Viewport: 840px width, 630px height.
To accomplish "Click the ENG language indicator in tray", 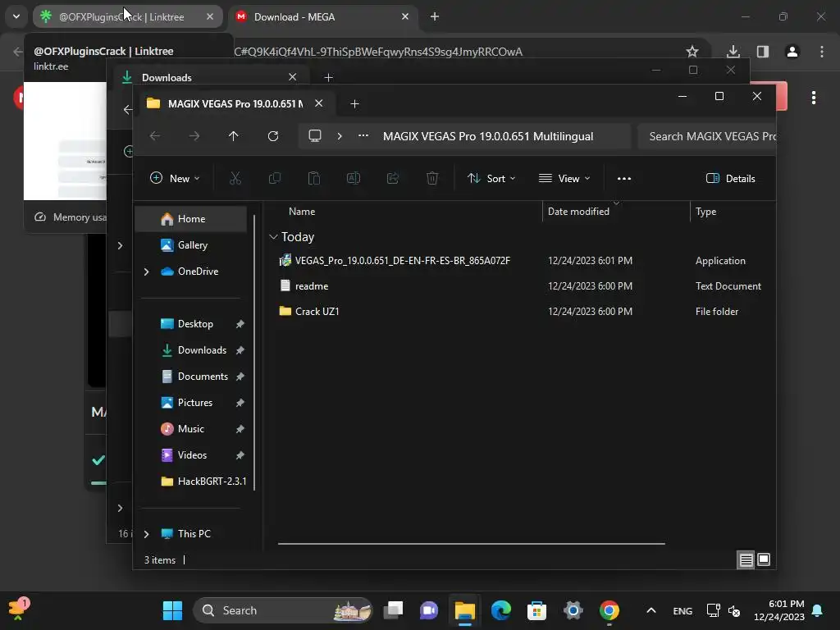I will pos(682,610).
